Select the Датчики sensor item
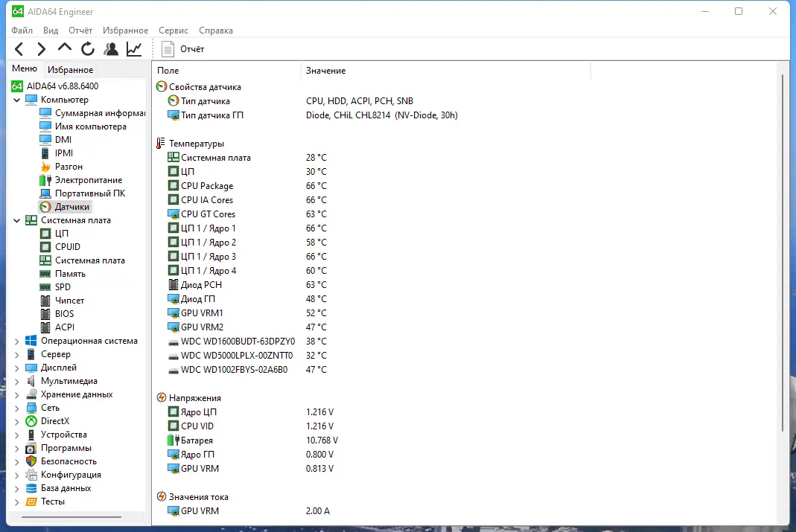This screenshot has height=532, width=796. click(65, 207)
